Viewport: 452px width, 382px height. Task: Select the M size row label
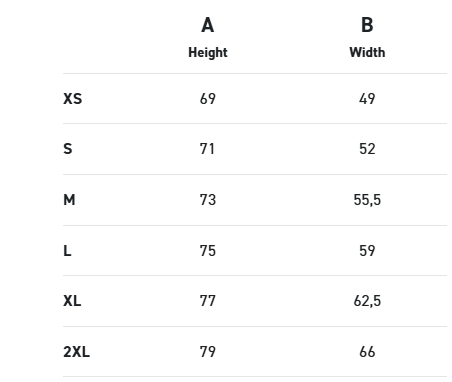click(x=69, y=200)
